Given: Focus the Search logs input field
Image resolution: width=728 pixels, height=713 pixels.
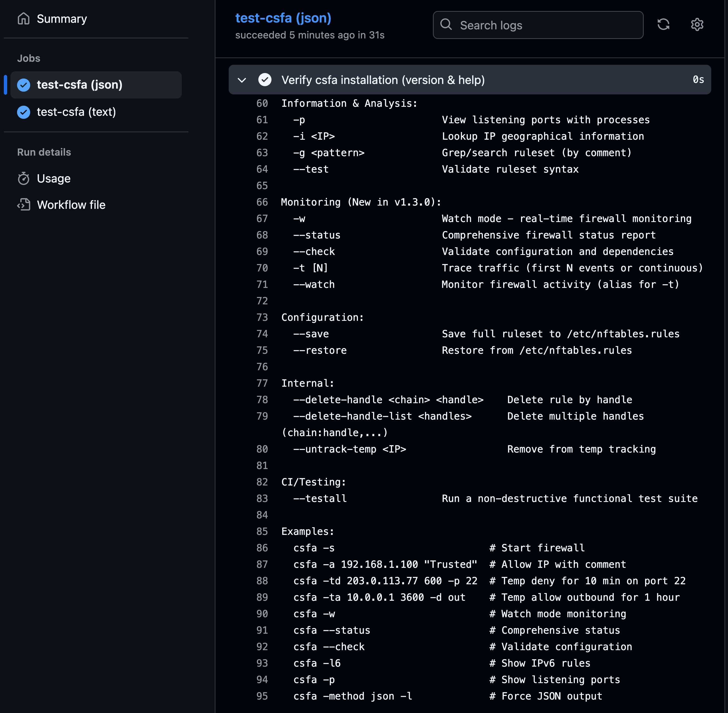Looking at the screenshot, I should [x=538, y=25].
